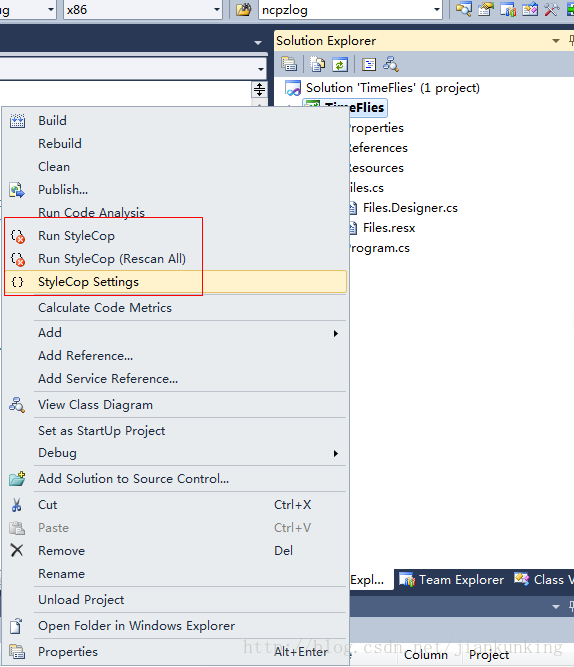This screenshot has height=667, width=574.
Task: Click the Solution 'TimeFlies' icon
Action: tap(293, 88)
